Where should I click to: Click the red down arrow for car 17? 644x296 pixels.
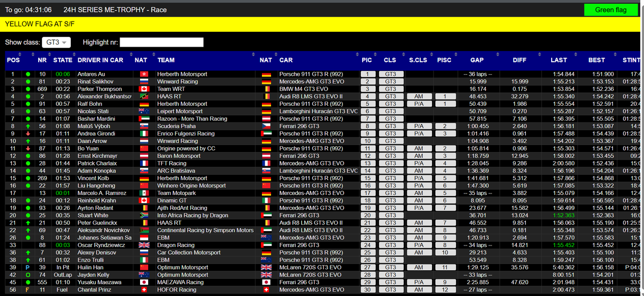[x=27, y=133]
